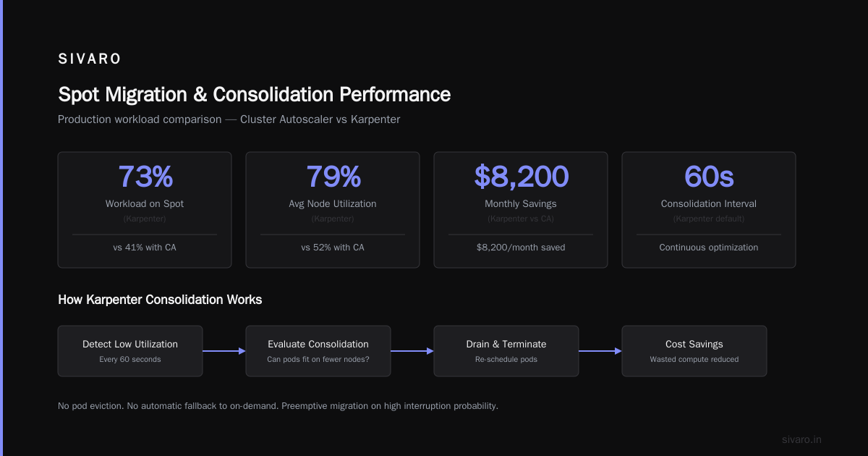Click How Karpenter Consolidation Works heading

tap(160, 300)
